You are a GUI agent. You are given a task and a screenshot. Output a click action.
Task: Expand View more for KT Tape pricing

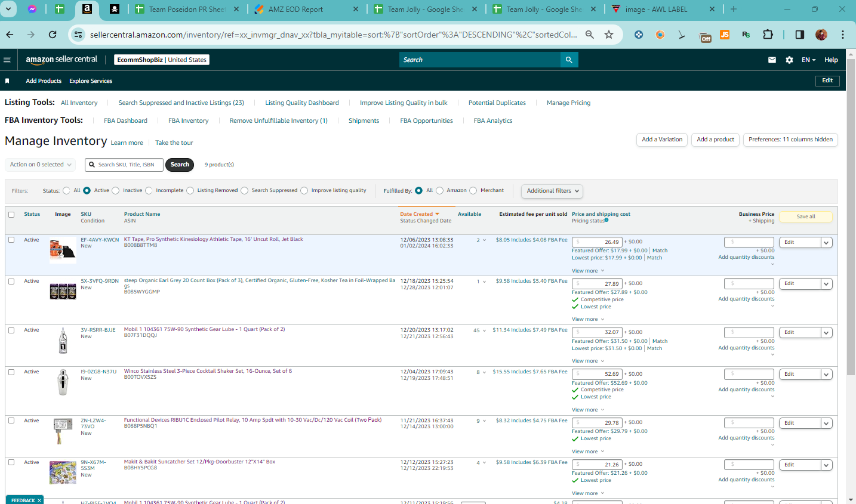(x=588, y=271)
